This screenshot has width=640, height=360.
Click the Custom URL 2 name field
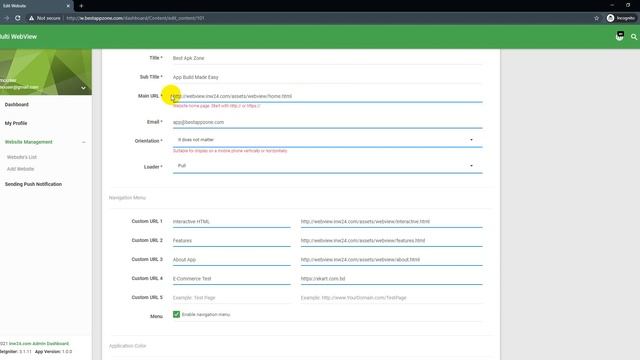coord(231,240)
